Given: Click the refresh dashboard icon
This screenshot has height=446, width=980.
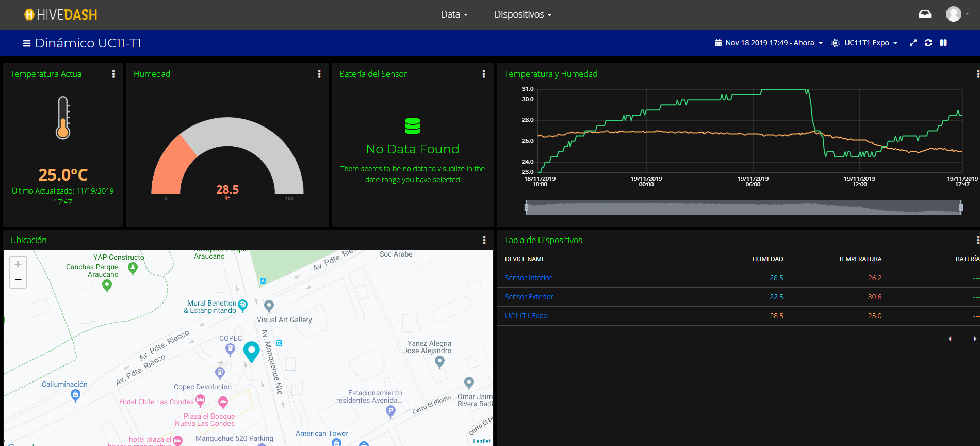Looking at the screenshot, I should coord(928,43).
